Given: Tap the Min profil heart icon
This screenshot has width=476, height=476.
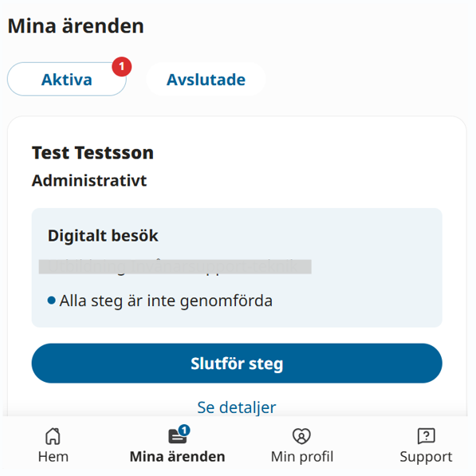Looking at the screenshot, I should click(x=301, y=436).
